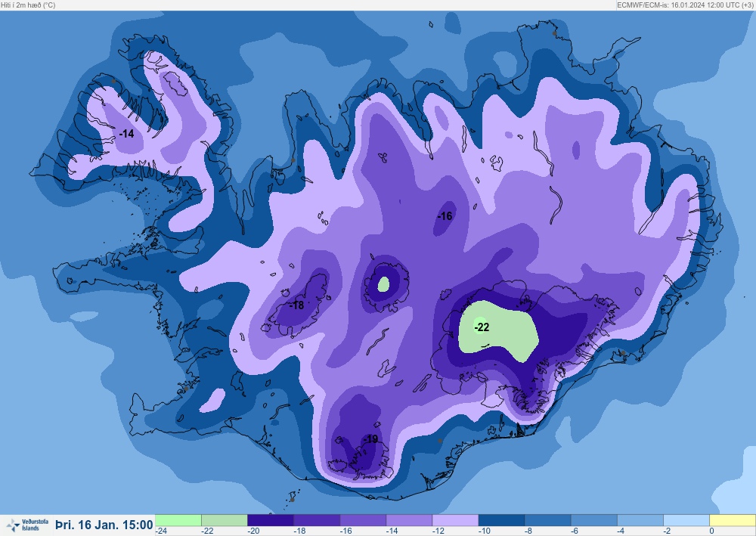
Task: Click the Veðurstofa Íslands logo
Action: tap(28, 525)
